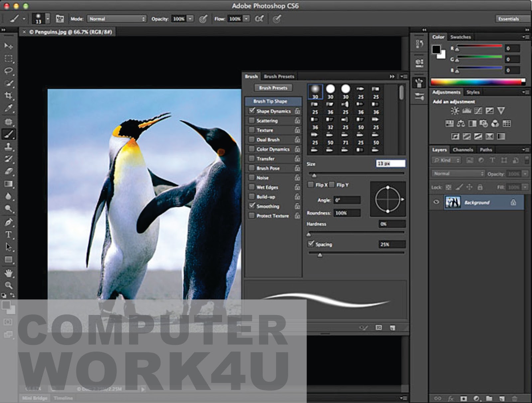Toggle Flip X checkbox
Viewport: 532px width, 403px height.
[311, 185]
